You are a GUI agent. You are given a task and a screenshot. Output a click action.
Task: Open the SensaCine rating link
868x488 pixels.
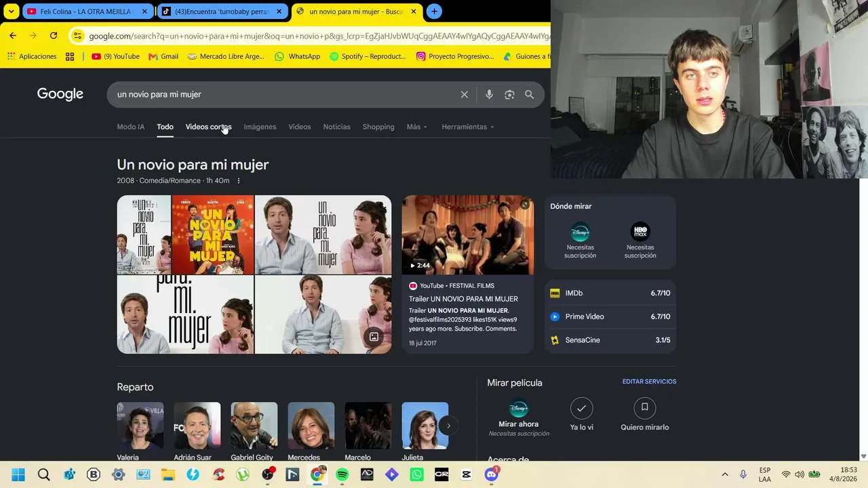(610, 340)
